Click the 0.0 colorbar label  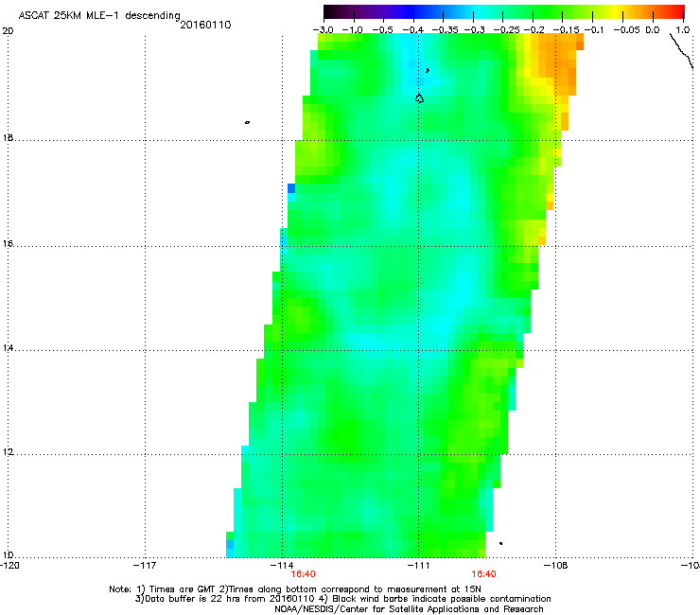click(x=653, y=29)
